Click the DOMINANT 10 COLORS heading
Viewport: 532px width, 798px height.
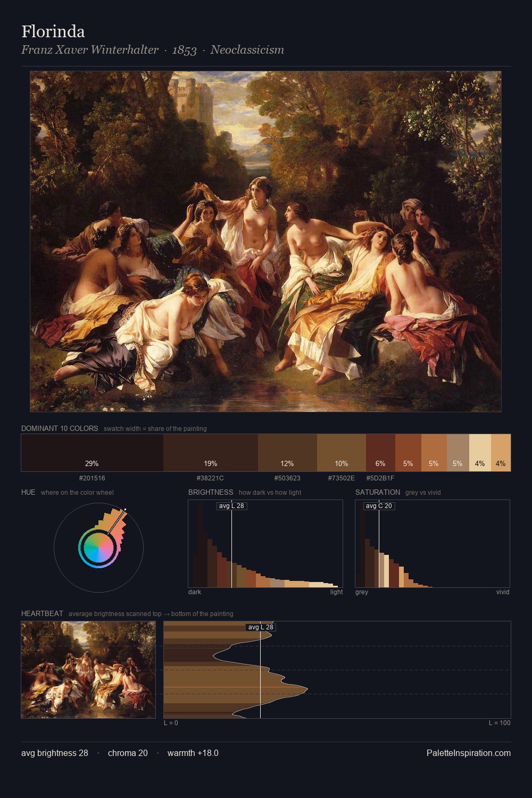(x=60, y=428)
